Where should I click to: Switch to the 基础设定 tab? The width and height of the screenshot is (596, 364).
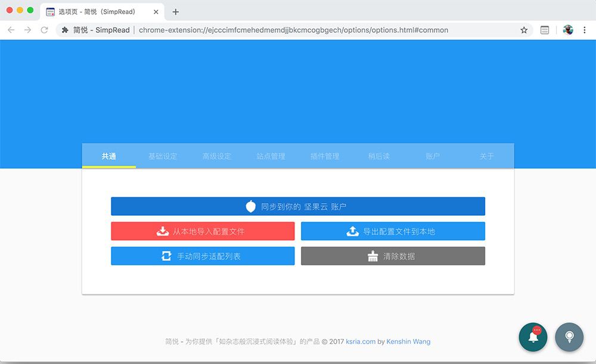(163, 156)
